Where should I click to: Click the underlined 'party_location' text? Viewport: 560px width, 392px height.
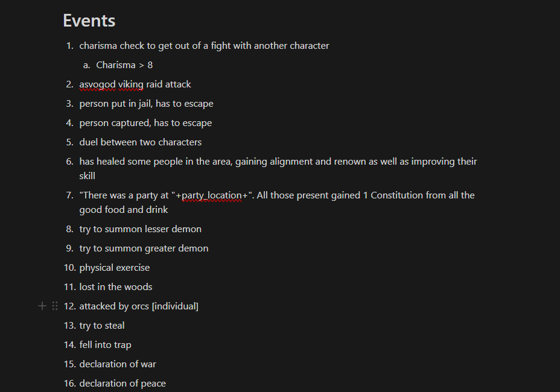tap(212, 195)
